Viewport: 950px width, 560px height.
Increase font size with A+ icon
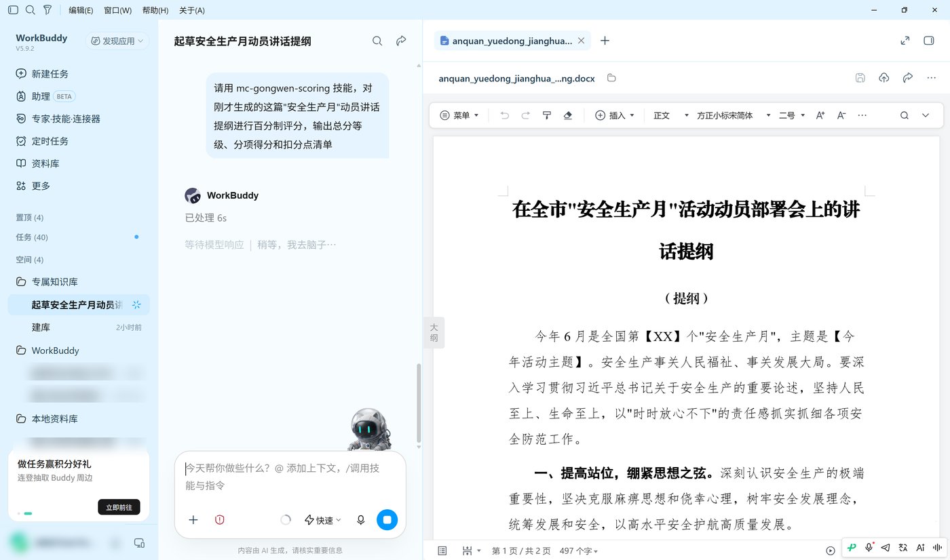[820, 115]
